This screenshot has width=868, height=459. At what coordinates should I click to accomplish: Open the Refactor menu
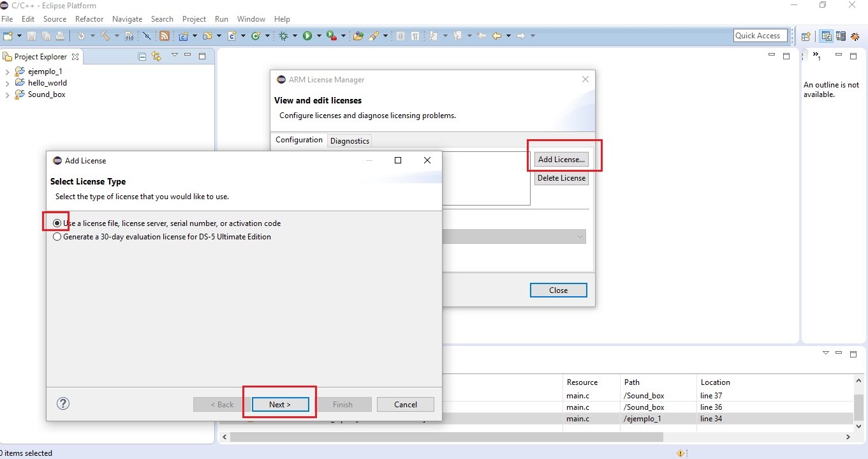[89, 19]
